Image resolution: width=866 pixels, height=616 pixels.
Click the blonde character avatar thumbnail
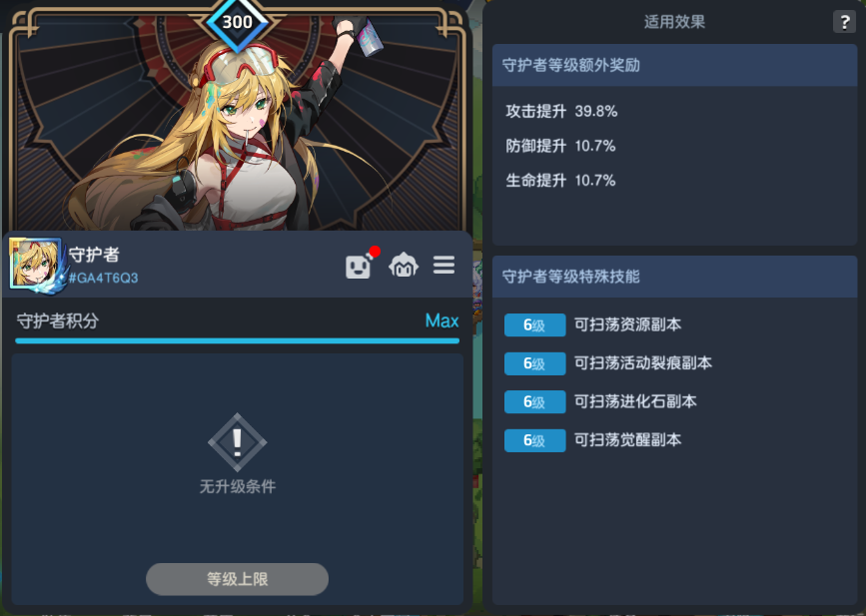[35, 264]
